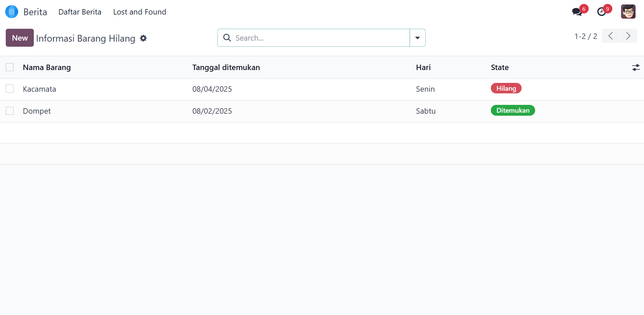Screen dimensions: 644x315
Task: Tick the checkbox for Kacamata row
Action: [10, 89]
